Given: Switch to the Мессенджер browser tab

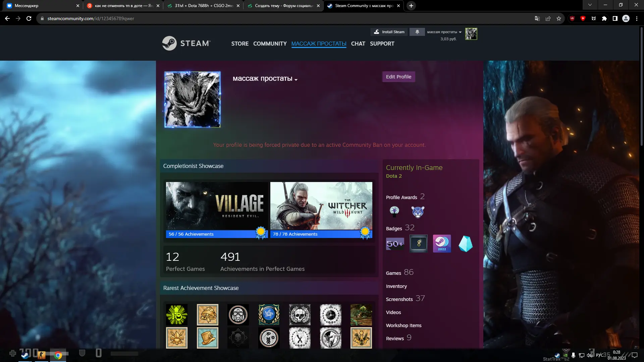Looking at the screenshot, I should coord(42,6).
